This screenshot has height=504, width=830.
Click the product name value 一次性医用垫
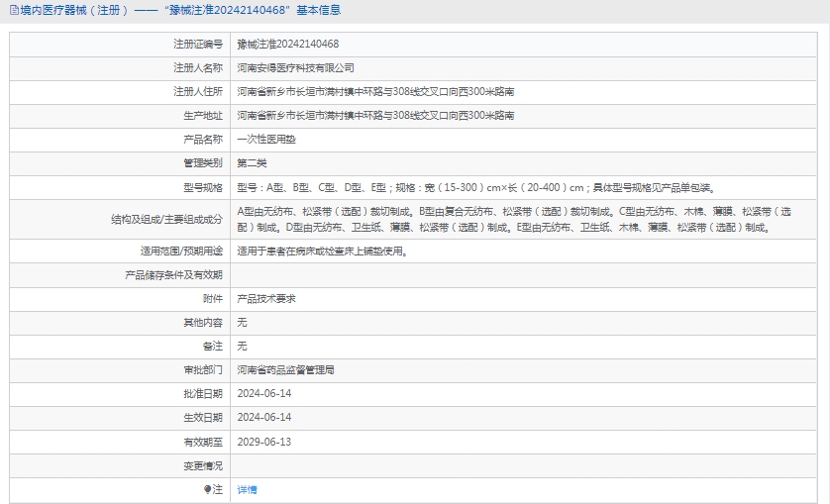pos(265,140)
